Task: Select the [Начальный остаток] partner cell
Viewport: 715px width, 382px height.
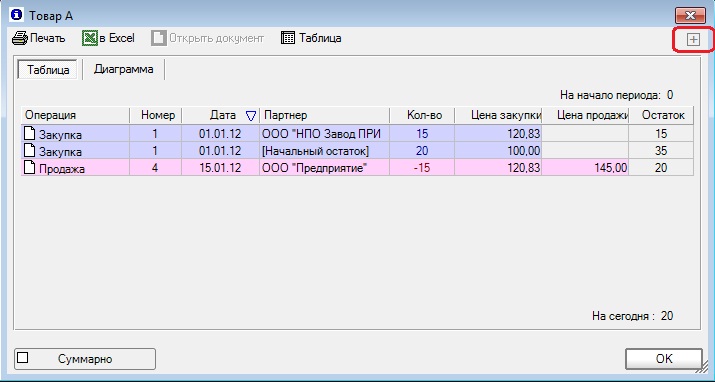Action: point(324,150)
